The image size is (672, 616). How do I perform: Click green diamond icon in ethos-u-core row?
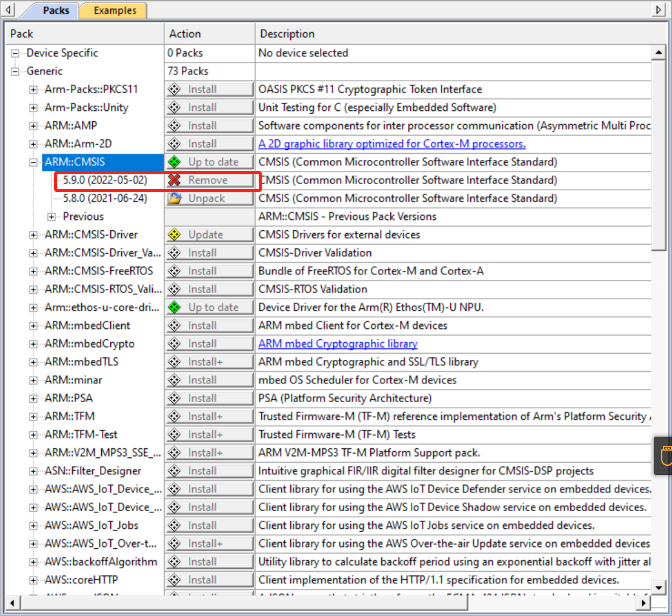(x=175, y=308)
